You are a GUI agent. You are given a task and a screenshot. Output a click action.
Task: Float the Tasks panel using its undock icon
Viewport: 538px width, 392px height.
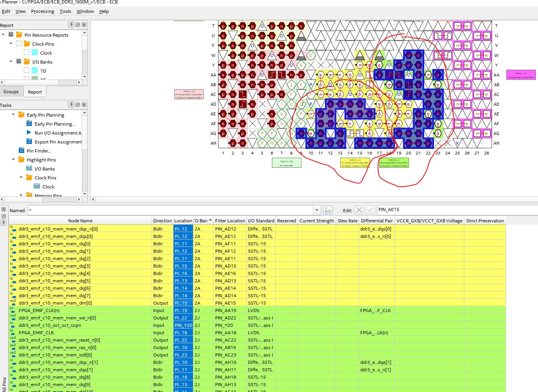[x=78, y=105]
